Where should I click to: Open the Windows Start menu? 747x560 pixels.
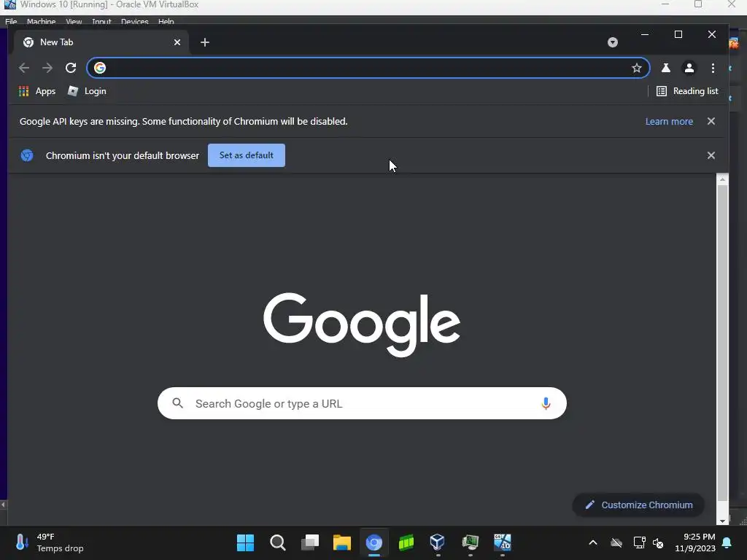click(x=245, y=542)
